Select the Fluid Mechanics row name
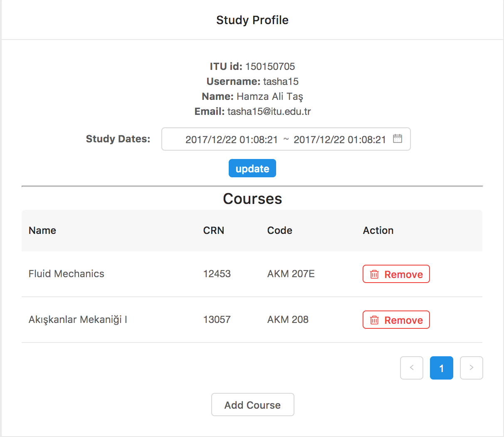This screenshot has height=437, width=504. point(67,273)
